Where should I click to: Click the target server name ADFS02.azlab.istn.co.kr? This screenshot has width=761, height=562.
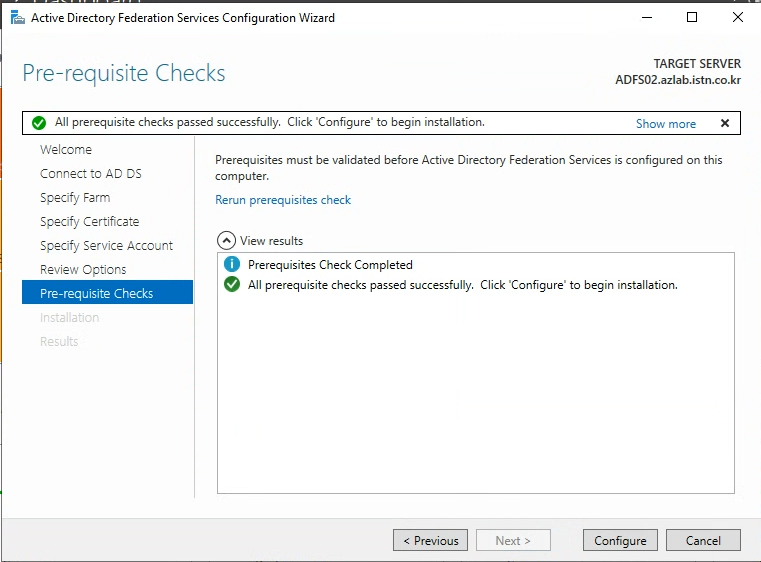[x=678, y=80]
